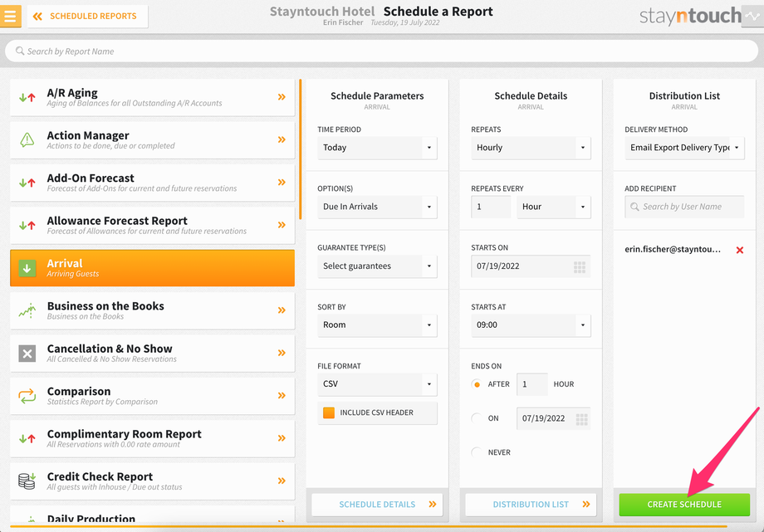Click the Cancellation & No Show title
The height and width of the screenshot is (532, 764).
tap(110, 349)
